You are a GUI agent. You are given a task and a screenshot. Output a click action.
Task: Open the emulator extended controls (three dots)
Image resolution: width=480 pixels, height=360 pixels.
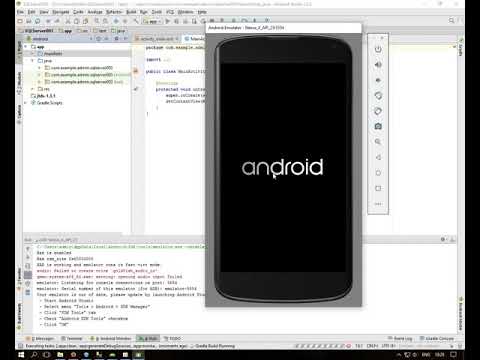[x=378, y=204]
